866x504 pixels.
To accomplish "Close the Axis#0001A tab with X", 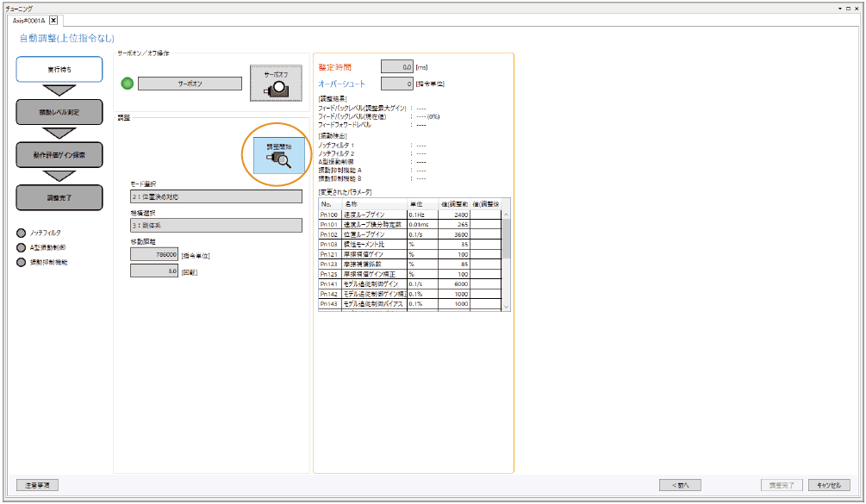I will [x=53, y=20].
